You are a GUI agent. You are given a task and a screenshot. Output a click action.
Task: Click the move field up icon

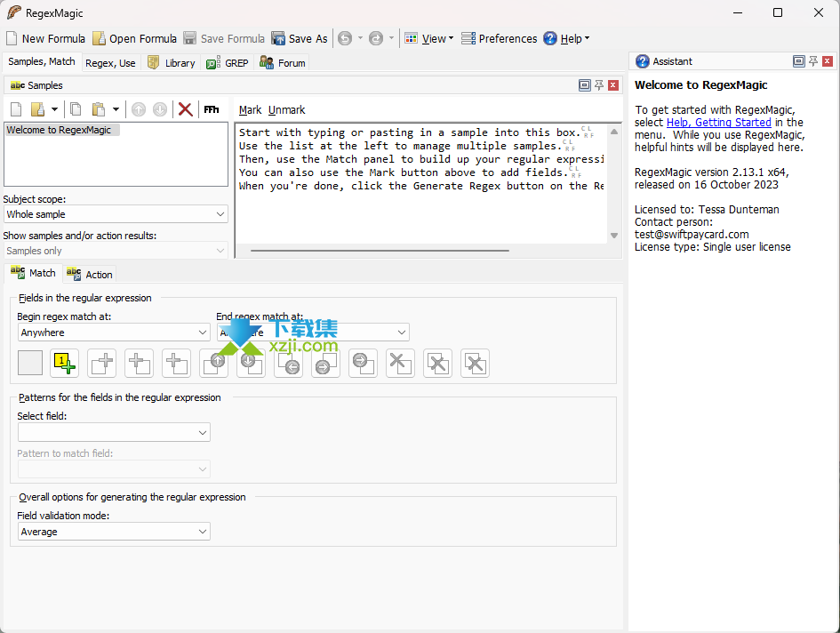point(213,363)
